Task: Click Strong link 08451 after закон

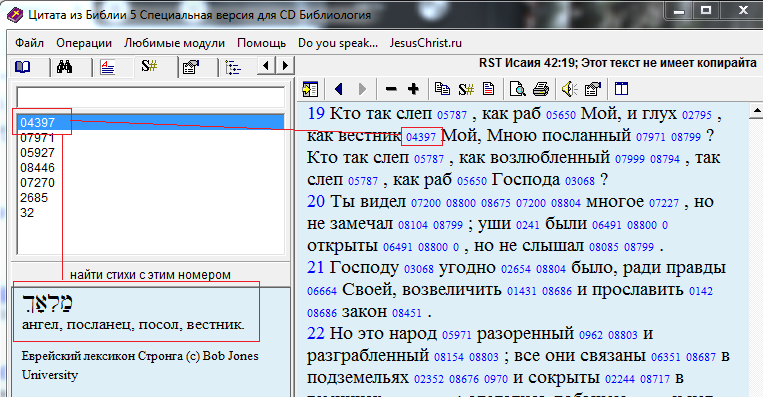Action: (x=407, y=313)
